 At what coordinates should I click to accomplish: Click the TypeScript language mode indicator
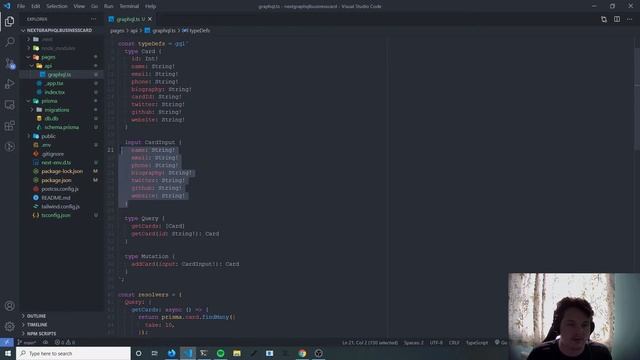[476, 342]
